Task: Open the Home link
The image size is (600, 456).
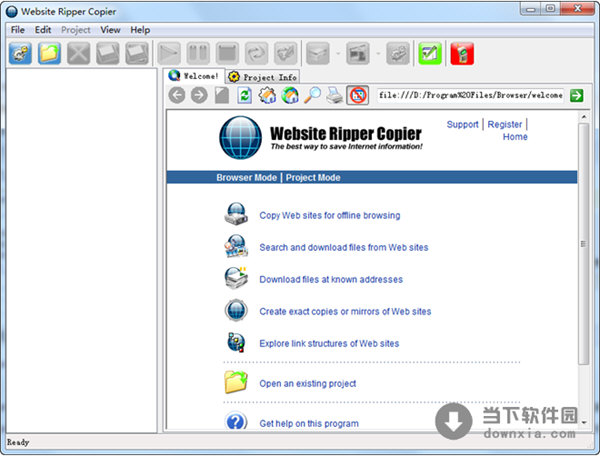Action: click(x=515, y=137)
